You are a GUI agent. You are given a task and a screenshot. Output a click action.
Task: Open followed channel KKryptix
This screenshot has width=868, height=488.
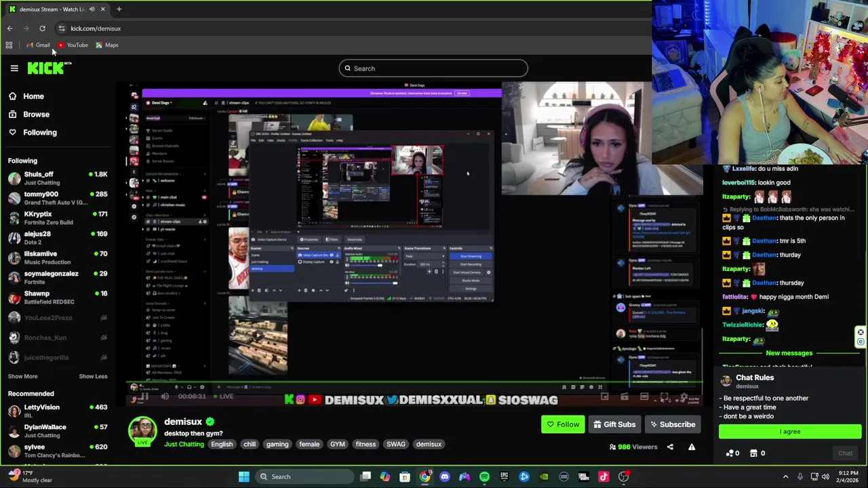[57, 218]
